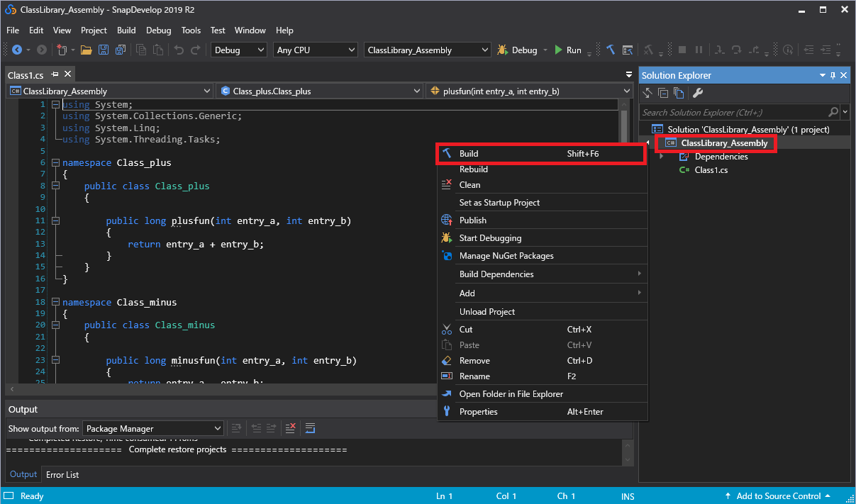Image resolution: width=856 pixels, height=504 pixels.
Task: Collapse the Class_plus namespace fold marker
Action: pyautogui.click(x=55, y=163)
